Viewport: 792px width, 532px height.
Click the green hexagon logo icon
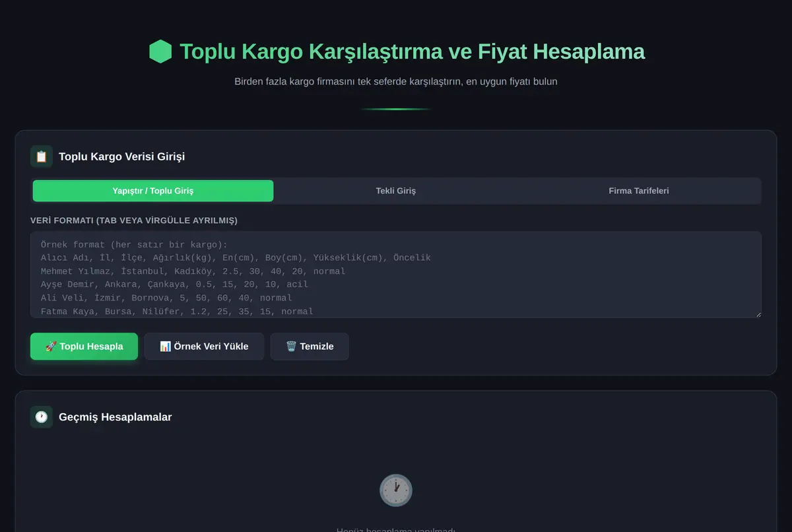point(160,51)
